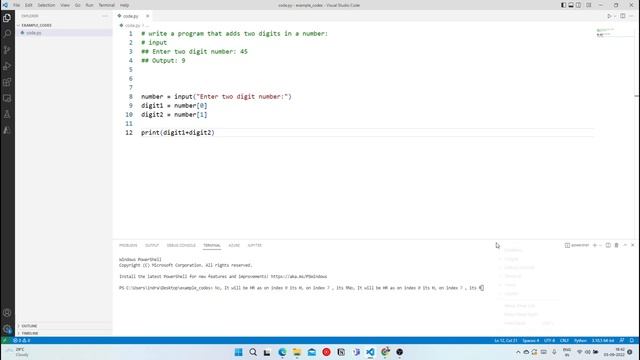Open File Explorer from taskbar
Image resolution: width=640 pixels, height=360 pixels.
click(x=297, y=352)
